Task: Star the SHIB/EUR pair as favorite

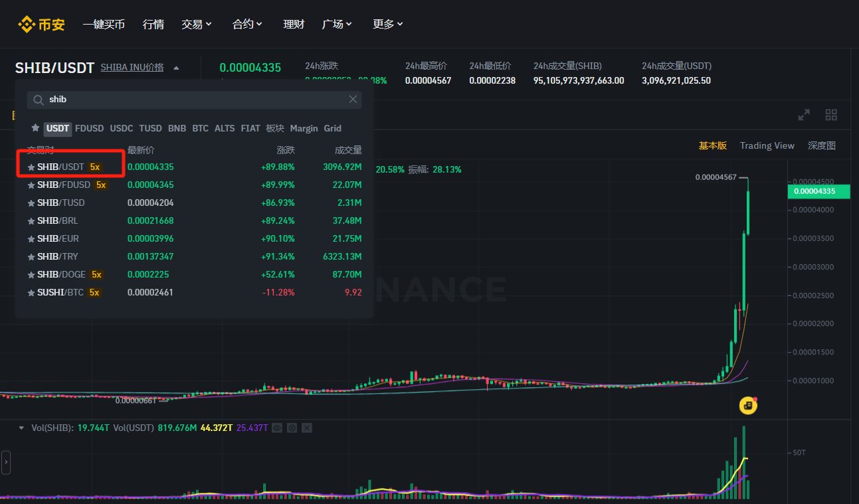Action: 31,239
